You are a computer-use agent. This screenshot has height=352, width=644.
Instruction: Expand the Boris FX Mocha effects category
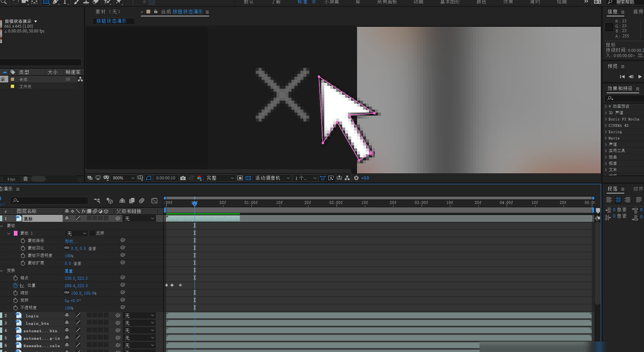[606, 119]
